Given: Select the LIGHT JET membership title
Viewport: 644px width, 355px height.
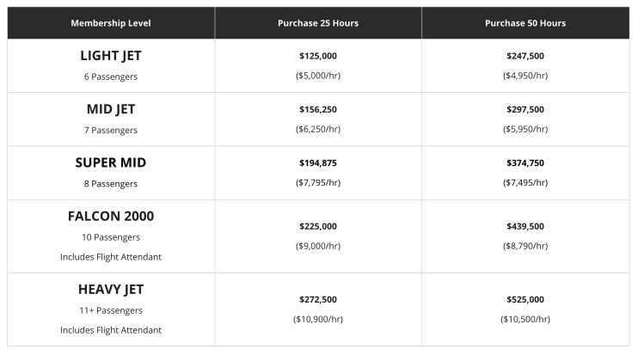Looking at the screenshot, I should (x=111, y=56).
